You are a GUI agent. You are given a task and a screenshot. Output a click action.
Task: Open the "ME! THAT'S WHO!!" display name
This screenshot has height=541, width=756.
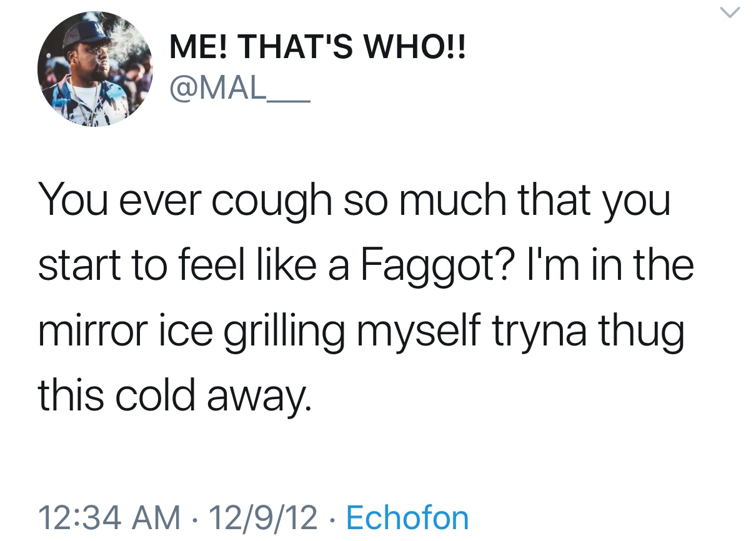click(x=317, y=49)
